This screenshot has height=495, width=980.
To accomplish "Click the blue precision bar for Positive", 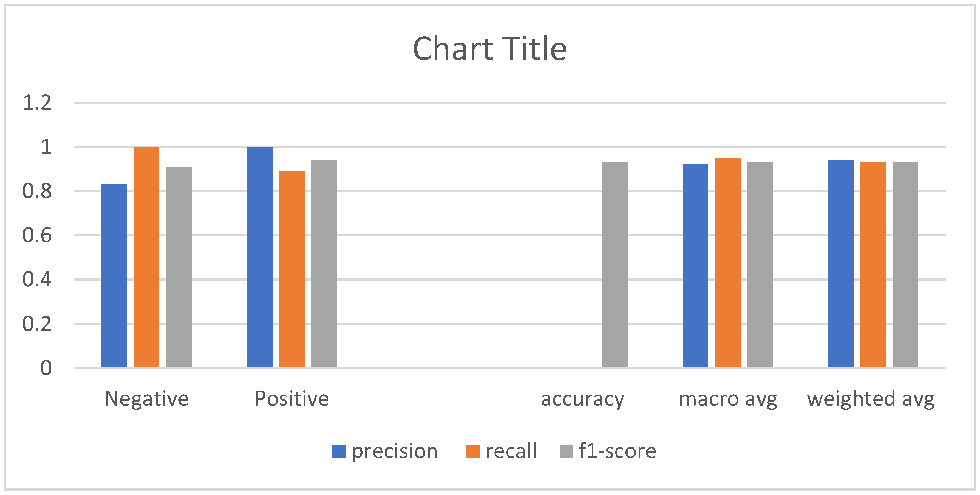I will pyautogui.click(x=260, y=257).
